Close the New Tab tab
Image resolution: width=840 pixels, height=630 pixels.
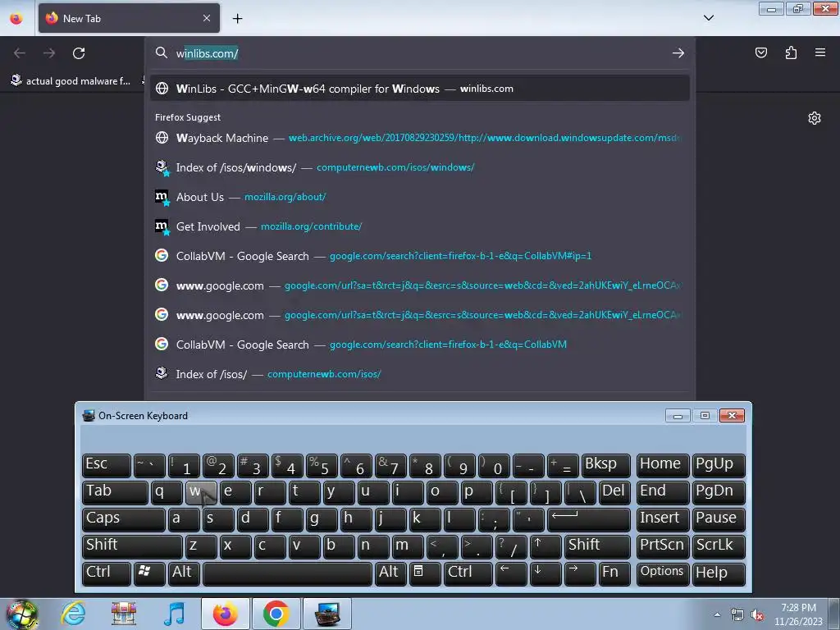(207, 18)
